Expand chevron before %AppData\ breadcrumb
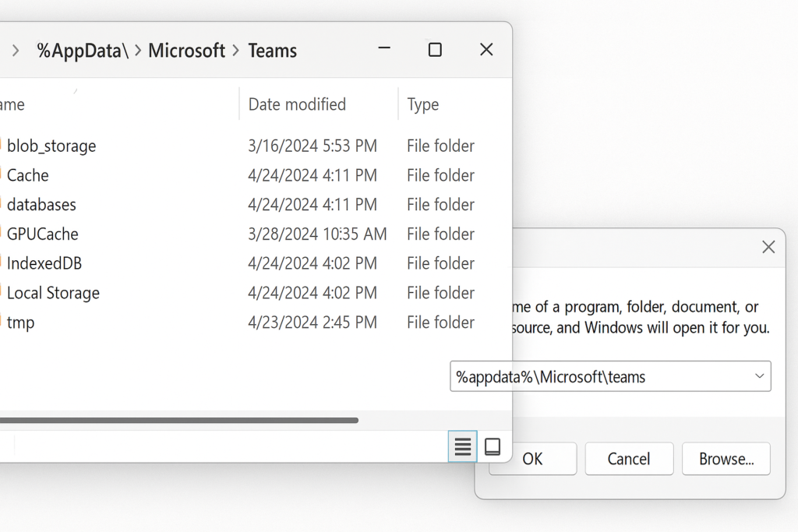This screenshot has height=532, width=798. (x=16, y=51)
